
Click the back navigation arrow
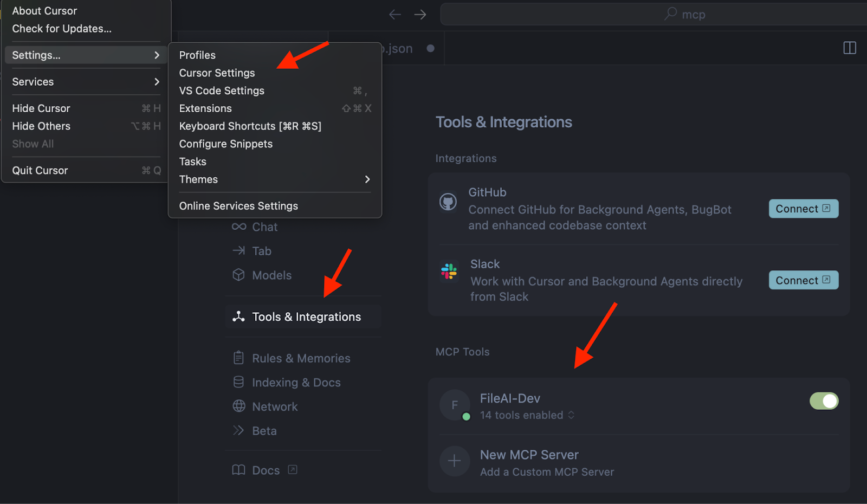(x=395, y=15)
